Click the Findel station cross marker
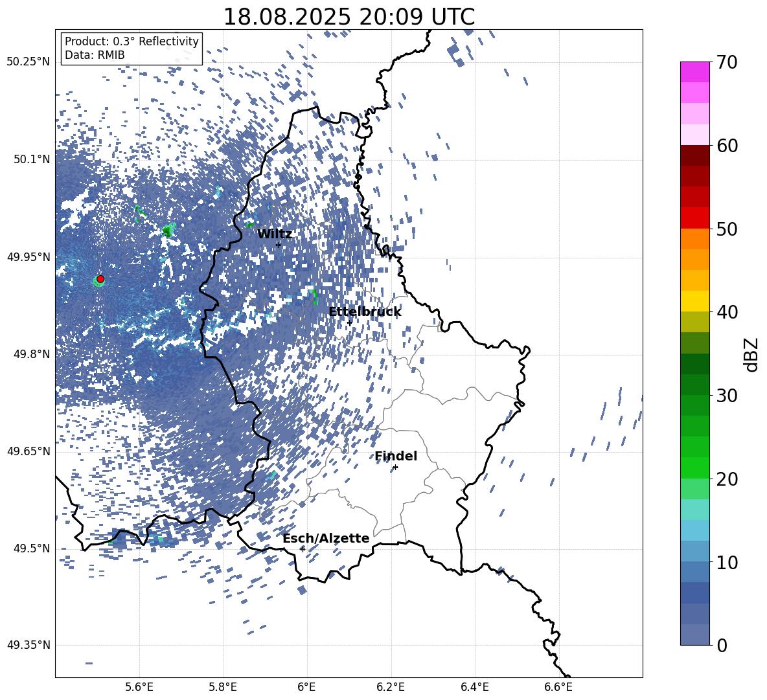This screenshot has width=767, height=700. pyautogui.click(x=395, y=468)
